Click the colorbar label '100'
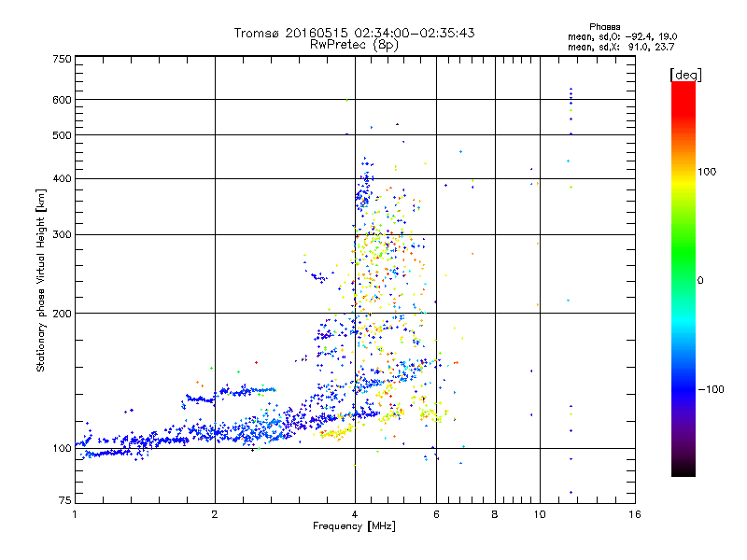Screen dimensions: 747x560 [x=707, y=172]
